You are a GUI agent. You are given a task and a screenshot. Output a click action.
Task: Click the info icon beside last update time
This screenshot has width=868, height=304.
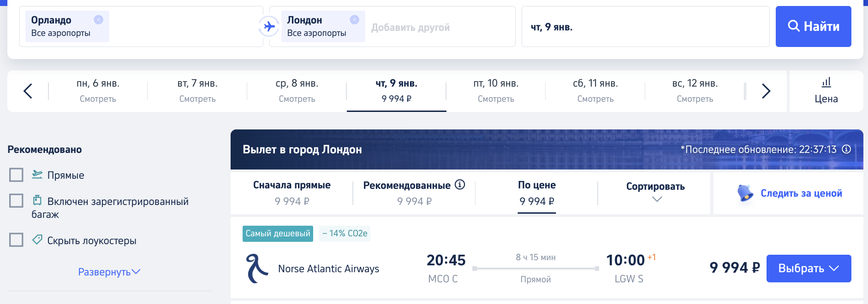click(846, 149)
